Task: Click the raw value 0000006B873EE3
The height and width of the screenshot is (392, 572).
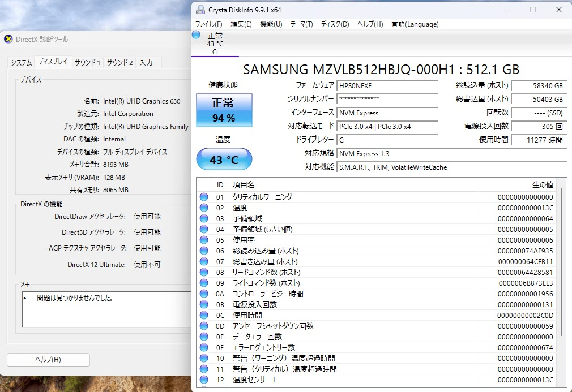Action: (x=526, y=283)
